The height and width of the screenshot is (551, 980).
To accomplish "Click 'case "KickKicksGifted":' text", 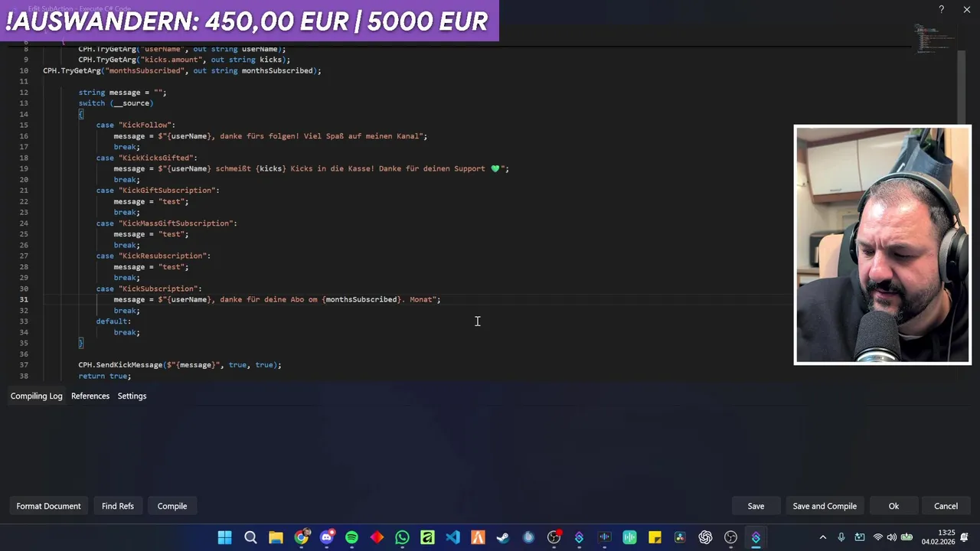I will pyautogui.click(x=146, y=158).
